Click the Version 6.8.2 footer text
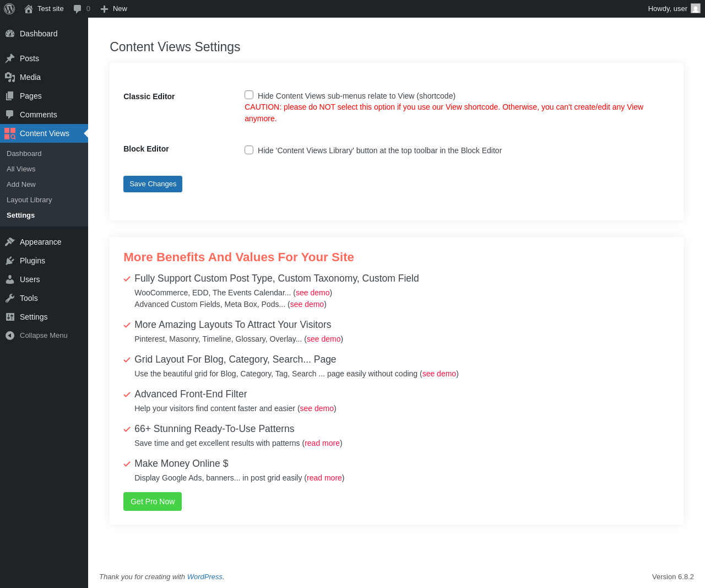 coord(673,577)
